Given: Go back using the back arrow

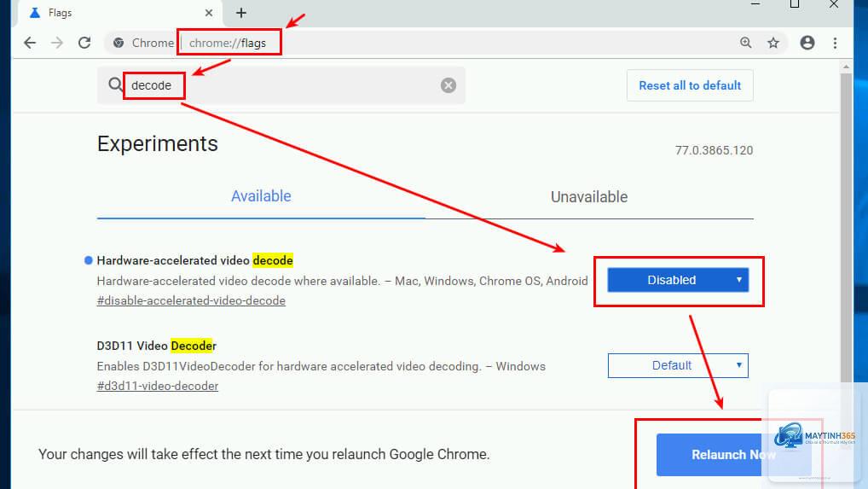Looking at the screenshot, I should click(x=30, y=43).
